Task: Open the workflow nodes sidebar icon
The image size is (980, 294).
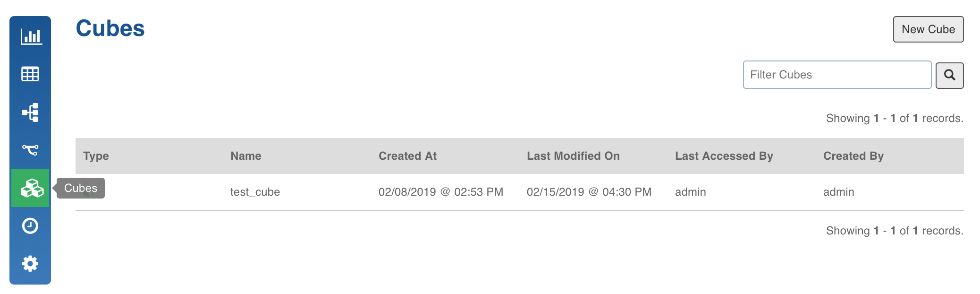Action: coord(30,150)
